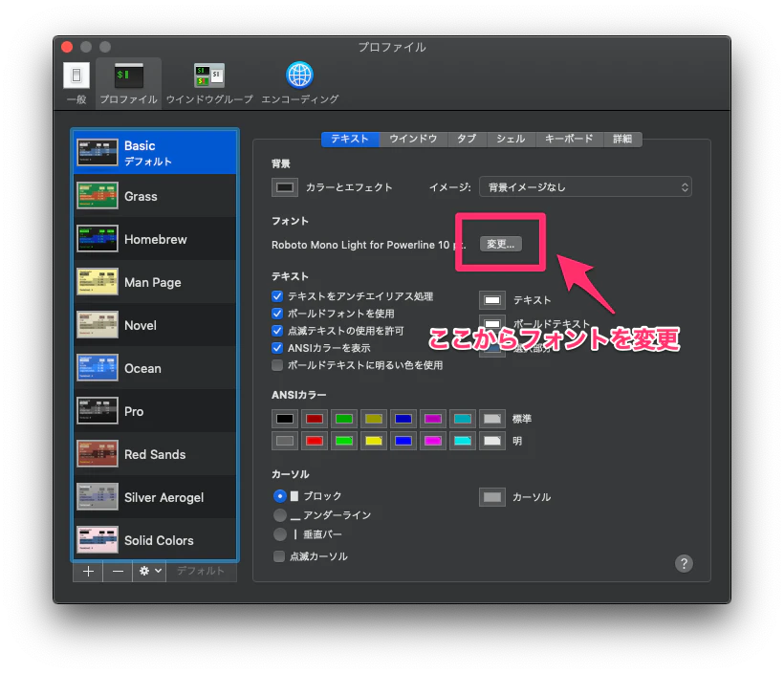The image size is (784, 674).
Task: Close the プロファイル window
Action: point(67,47)
